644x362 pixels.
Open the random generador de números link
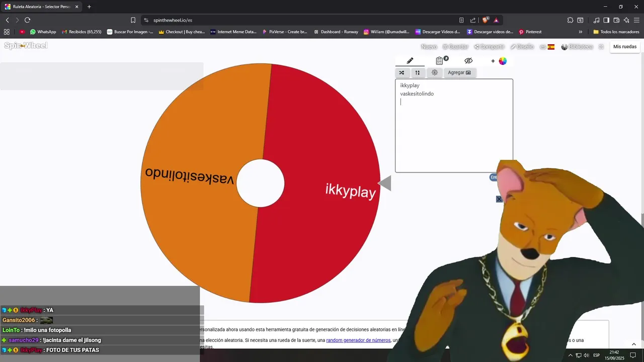358,340
